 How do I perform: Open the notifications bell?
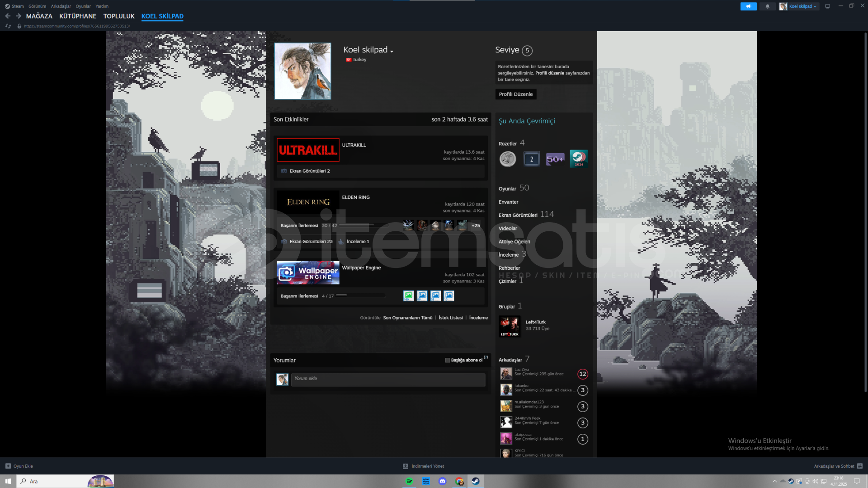coord(767,6)
